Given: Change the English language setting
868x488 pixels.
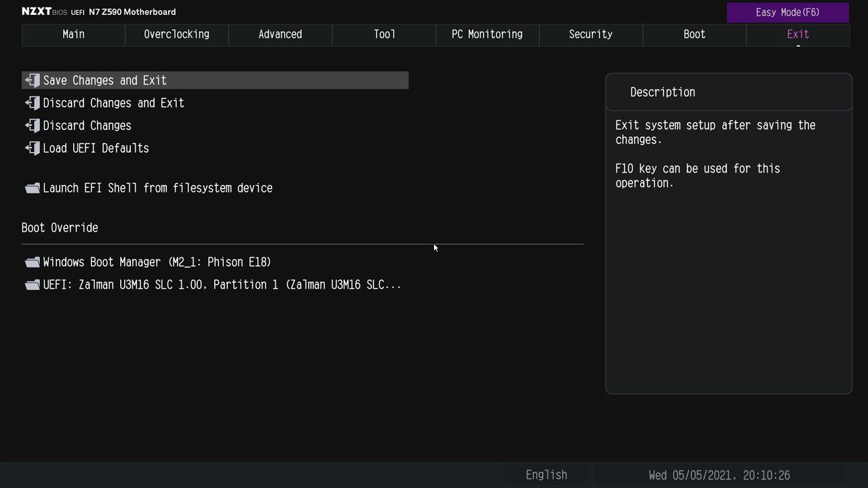Looking at the screenshot, I should (547, 475).
